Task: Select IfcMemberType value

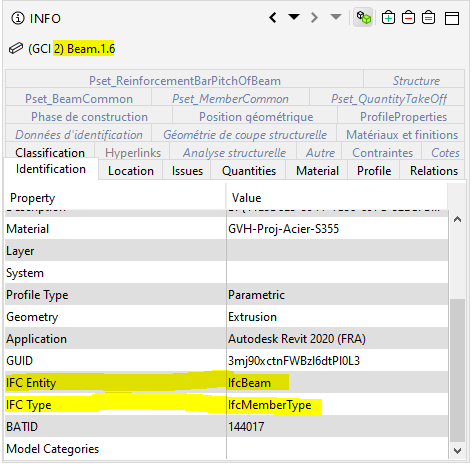Action: tap(269, 405)
